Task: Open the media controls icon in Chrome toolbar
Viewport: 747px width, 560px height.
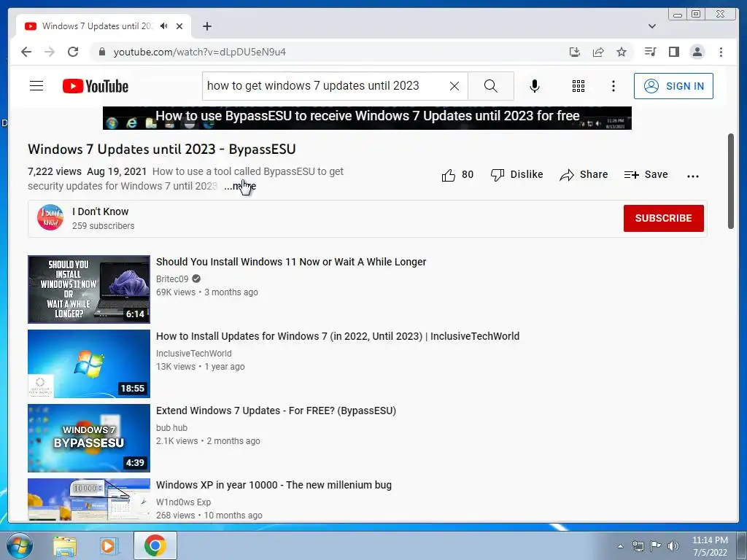Action: [650, 52]
